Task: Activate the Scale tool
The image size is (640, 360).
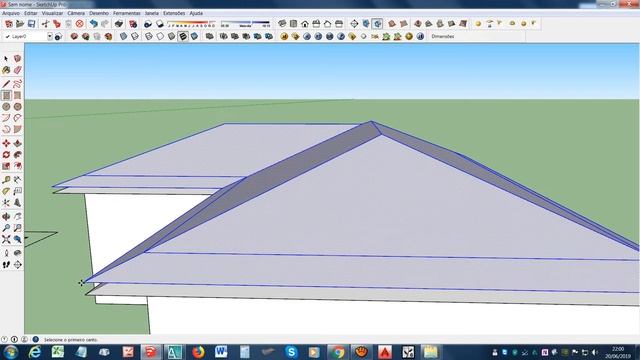Action: click(6, 166)
